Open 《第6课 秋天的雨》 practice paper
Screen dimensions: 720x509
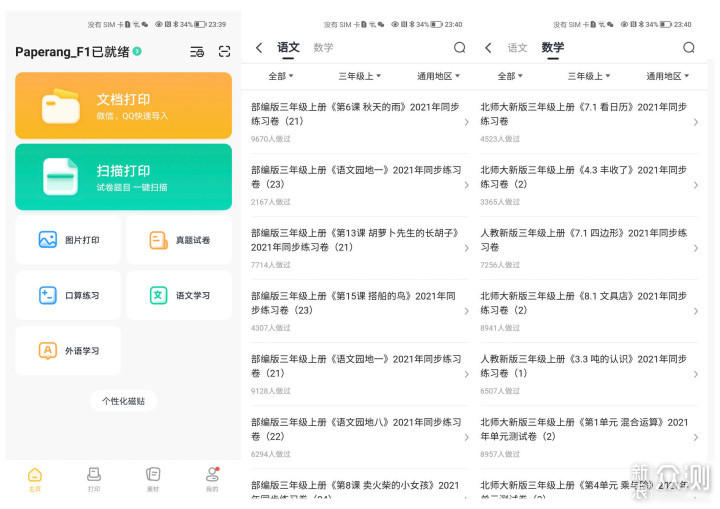[360, 122]
